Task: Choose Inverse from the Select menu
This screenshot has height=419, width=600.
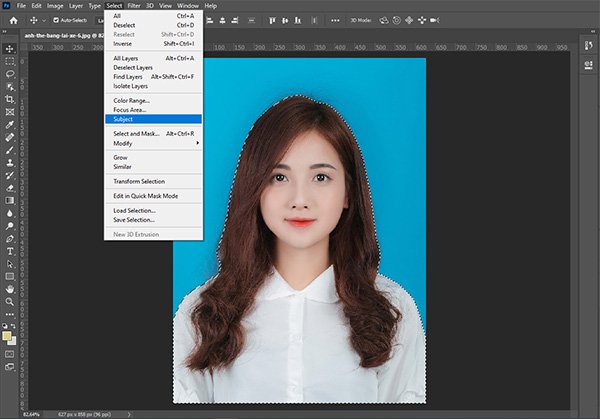Action: coord(121,43)
